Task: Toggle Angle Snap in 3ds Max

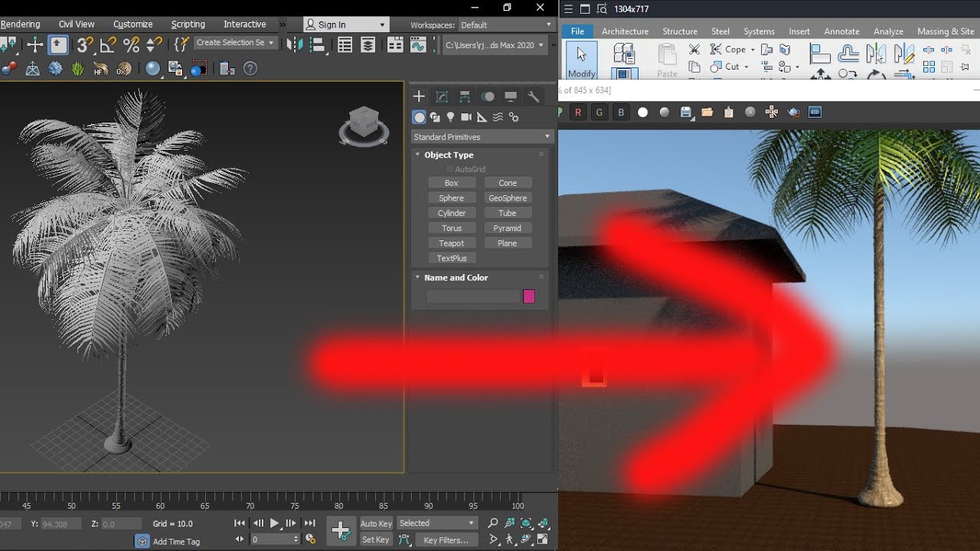Action: 108,45
